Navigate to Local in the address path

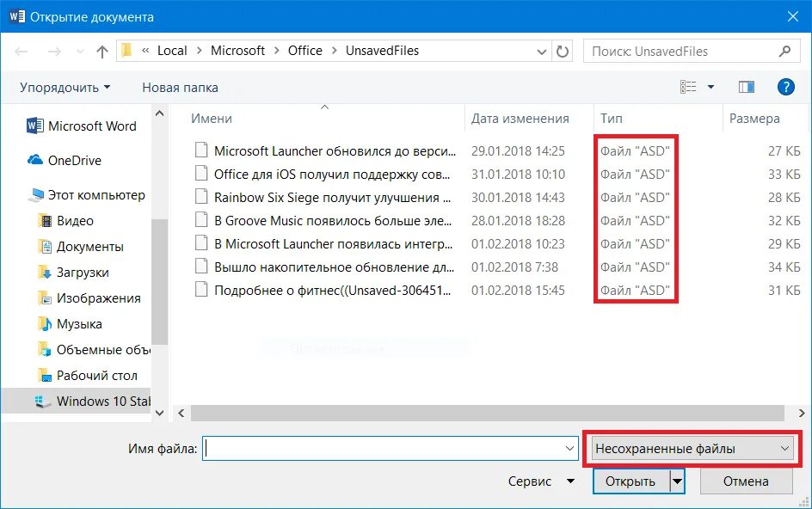point(172,51)
